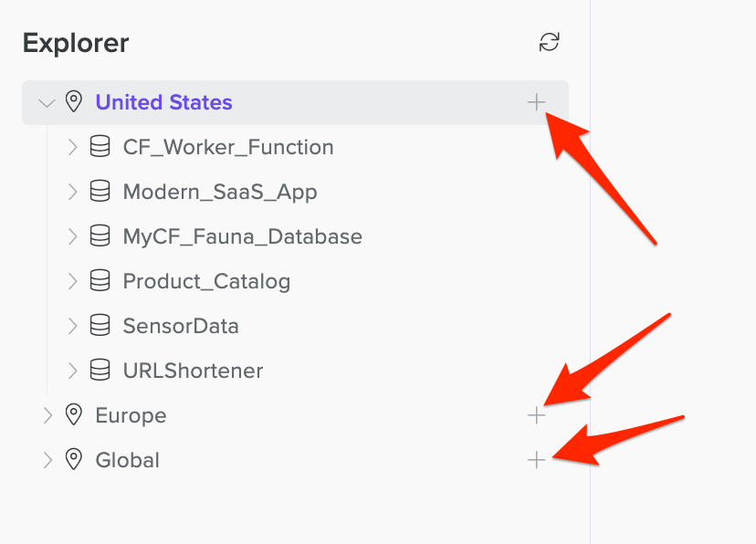
Task: Expand the Europe region group
Action: 47,415
